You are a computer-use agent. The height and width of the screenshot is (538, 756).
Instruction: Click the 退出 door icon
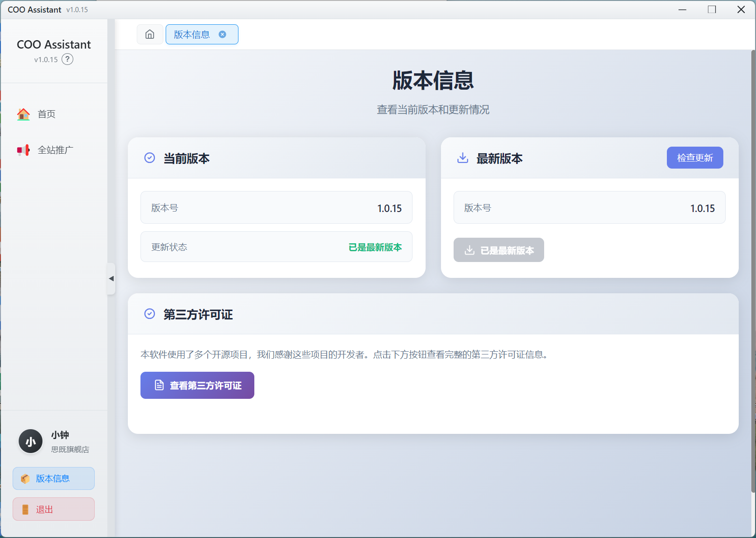pos(25,510)
